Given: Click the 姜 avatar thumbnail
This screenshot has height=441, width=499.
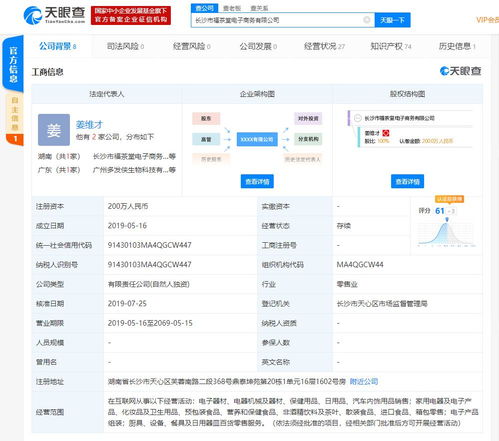Looking at the screenshot, I should (54, 130).
